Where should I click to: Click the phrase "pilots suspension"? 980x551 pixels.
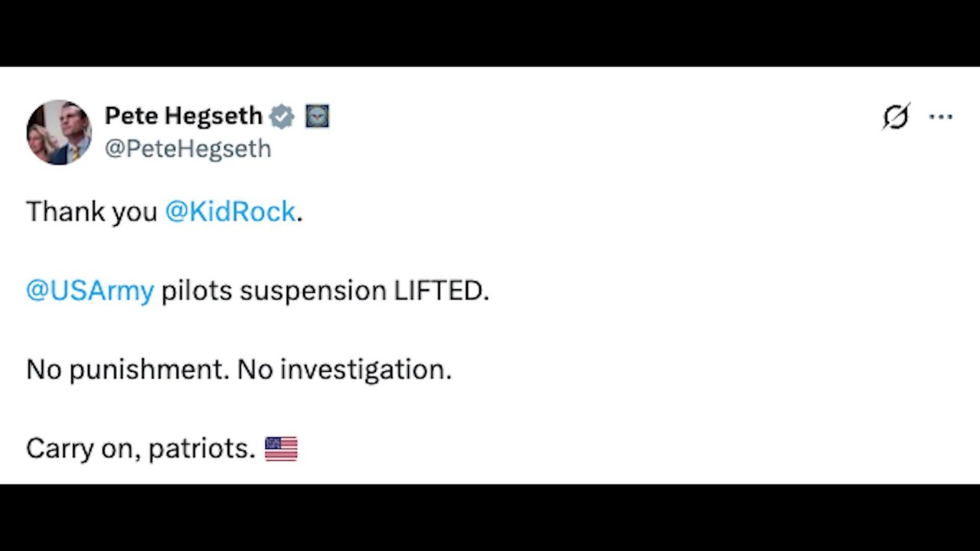tap(273, 291)
